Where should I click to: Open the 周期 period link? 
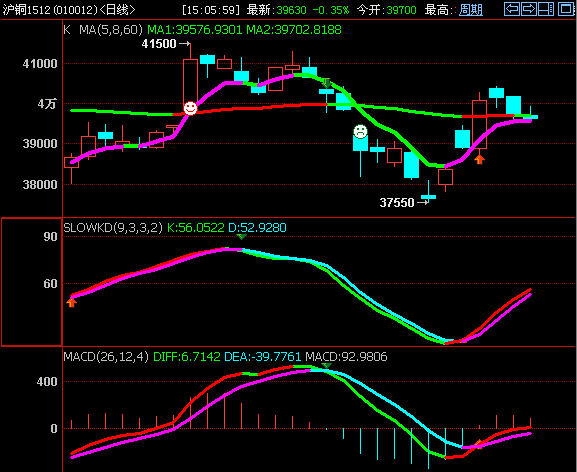tap(471, 10)
